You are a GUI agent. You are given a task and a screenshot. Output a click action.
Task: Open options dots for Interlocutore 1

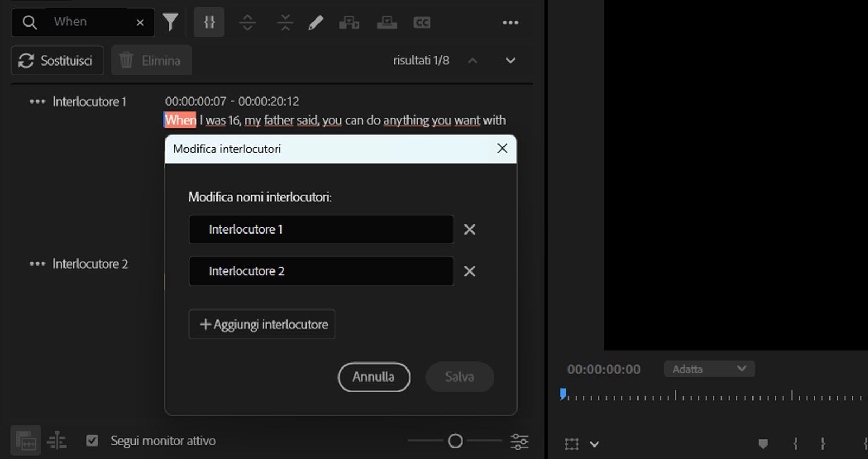37,101
